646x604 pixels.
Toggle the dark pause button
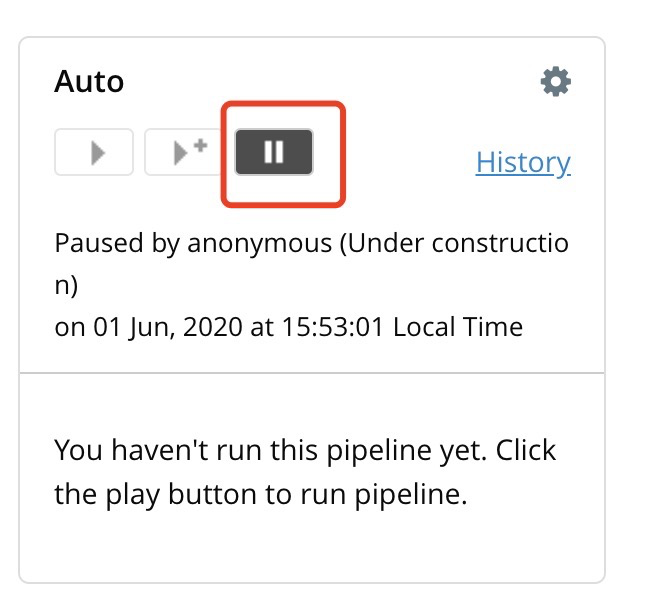274,152
